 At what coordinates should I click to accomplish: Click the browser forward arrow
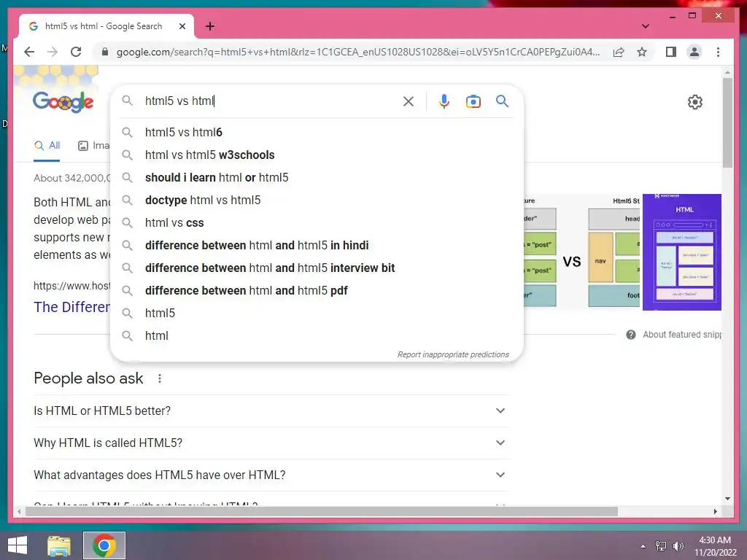[53, 52]
